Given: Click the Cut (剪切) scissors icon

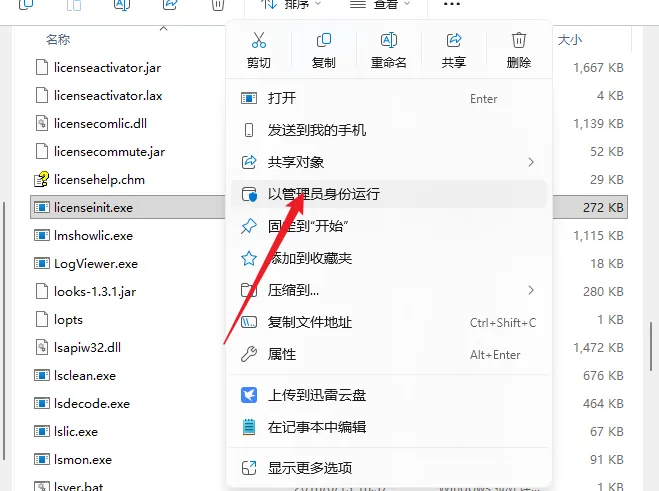Looking at the screenshot, I should point(259,40).
